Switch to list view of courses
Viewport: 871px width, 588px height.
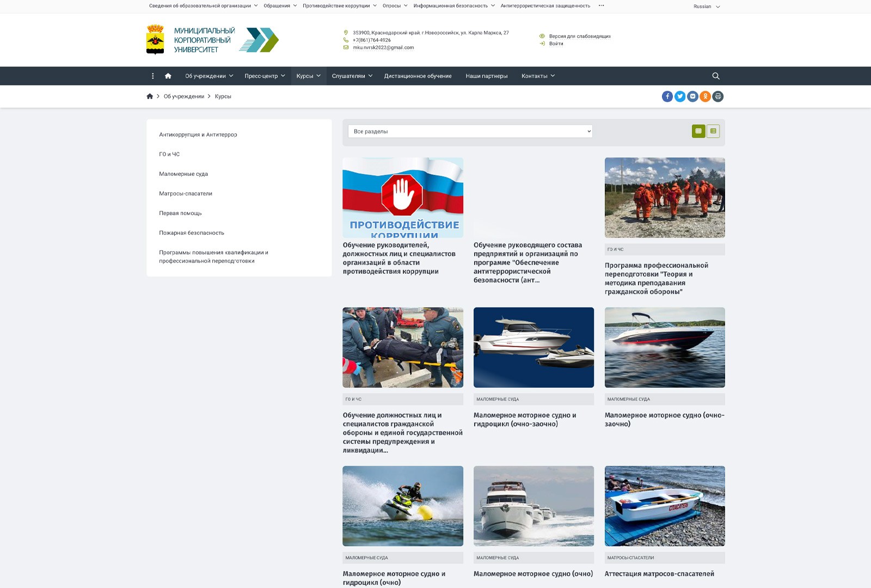click(x=713, y=131)
